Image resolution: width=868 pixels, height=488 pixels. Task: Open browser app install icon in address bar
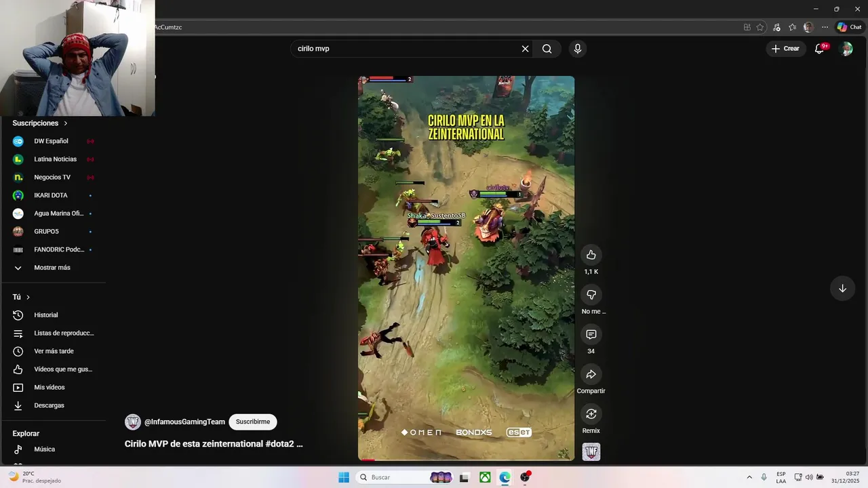(x=747, y=27)
